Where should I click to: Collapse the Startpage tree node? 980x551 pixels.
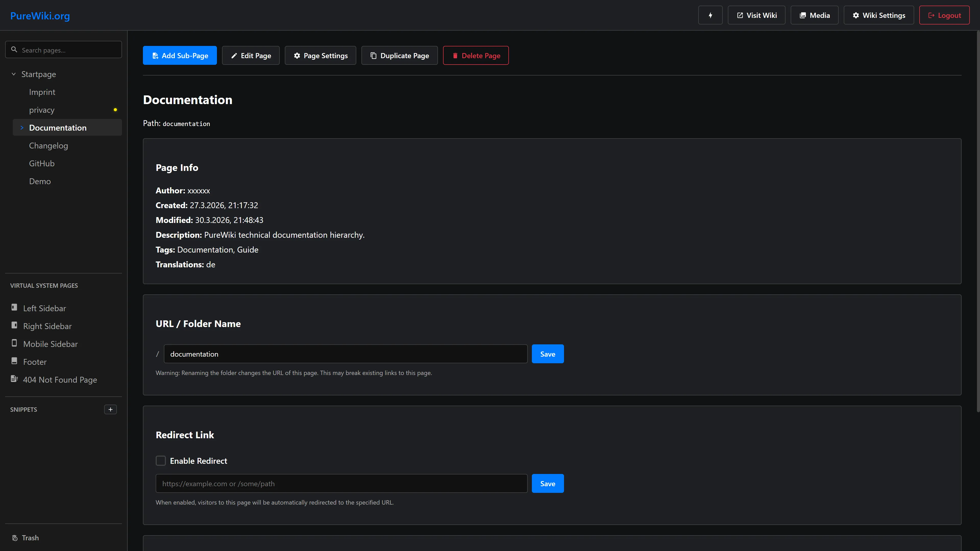14,74
